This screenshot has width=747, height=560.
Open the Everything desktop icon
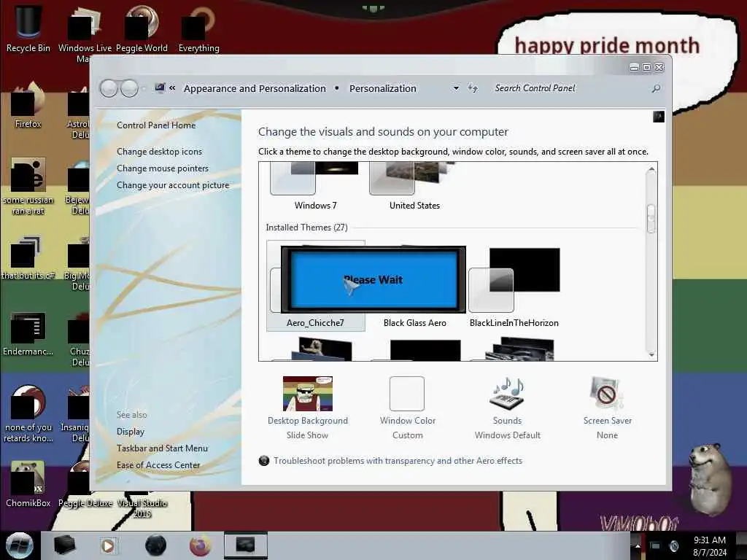point(198,28)
